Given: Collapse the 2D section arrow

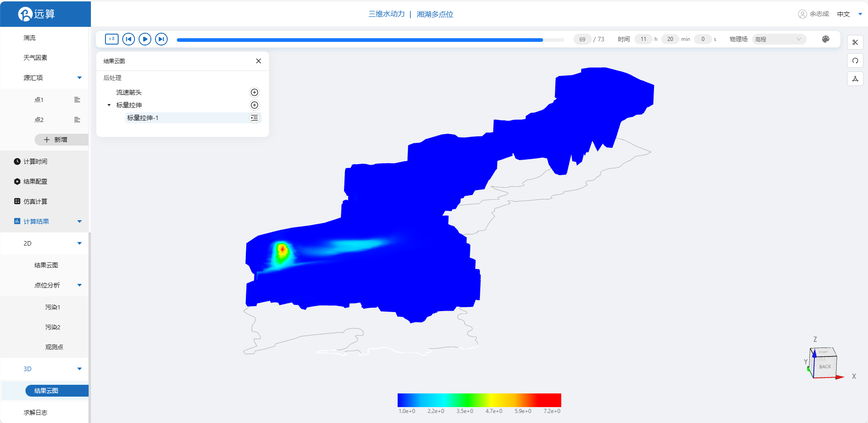Looking at the screenshot, I should point(80,243).
